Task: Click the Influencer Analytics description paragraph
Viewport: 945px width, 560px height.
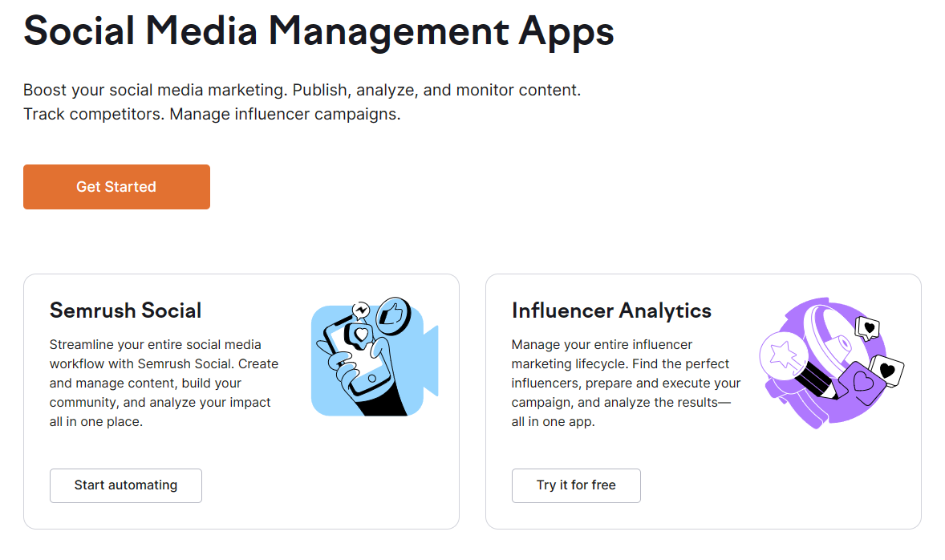Action: point(626,383)
